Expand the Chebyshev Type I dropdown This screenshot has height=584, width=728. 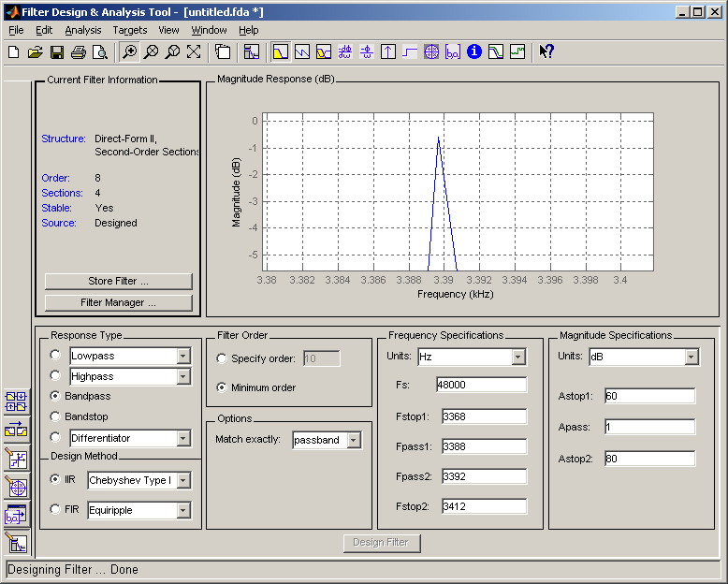(x=183, y=480)
